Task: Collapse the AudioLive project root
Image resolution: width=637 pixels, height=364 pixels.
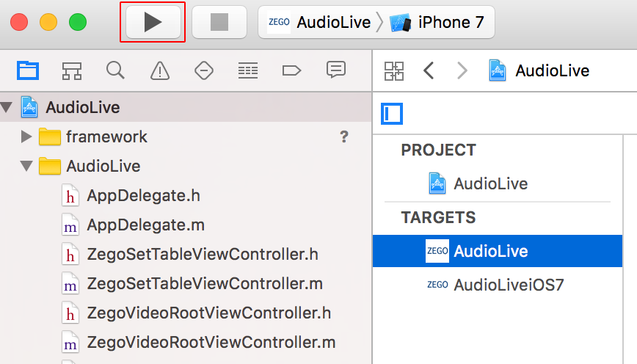Action: tap(7, 108)
